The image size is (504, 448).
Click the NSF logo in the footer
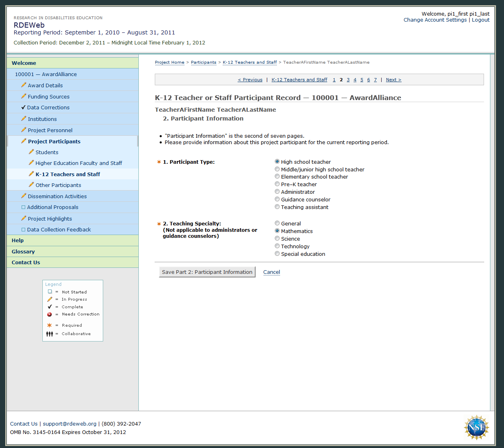pyautogui.click(x=476, y=428)
